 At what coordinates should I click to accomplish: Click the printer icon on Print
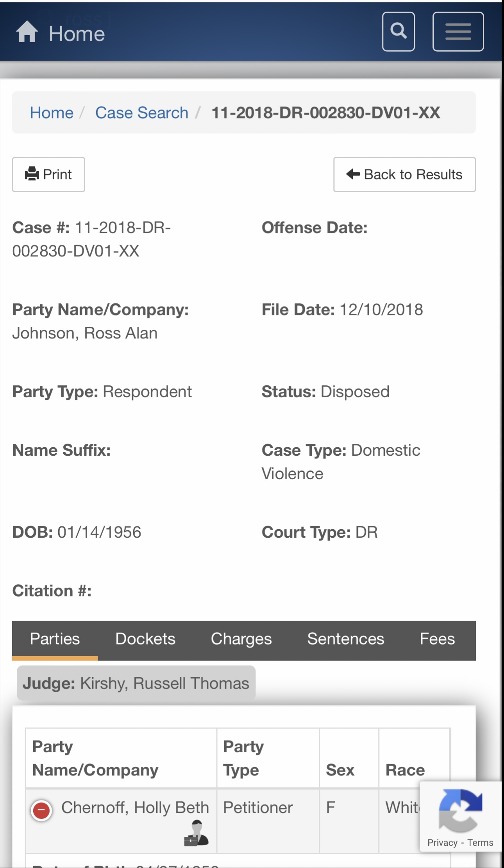[x=32, y=174]
